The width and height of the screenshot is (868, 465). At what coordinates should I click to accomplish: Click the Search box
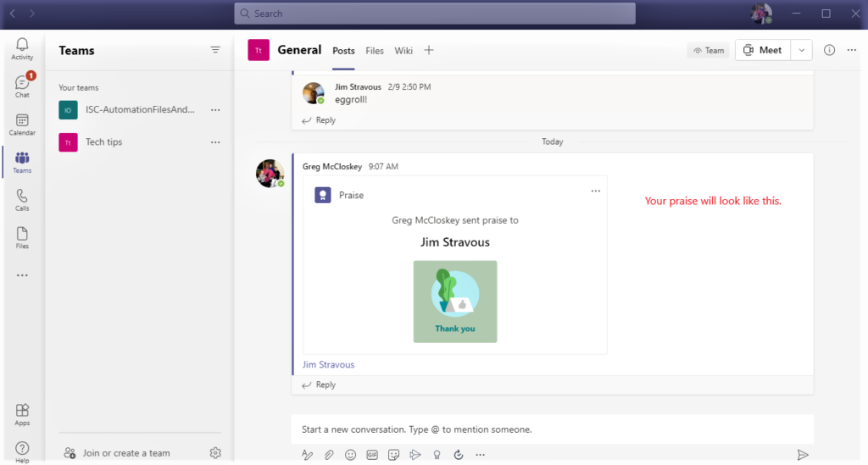[x=435, y=14]
